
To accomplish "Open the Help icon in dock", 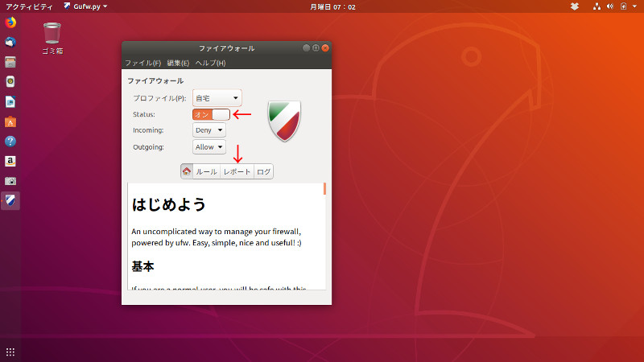I will click(10, 142).
